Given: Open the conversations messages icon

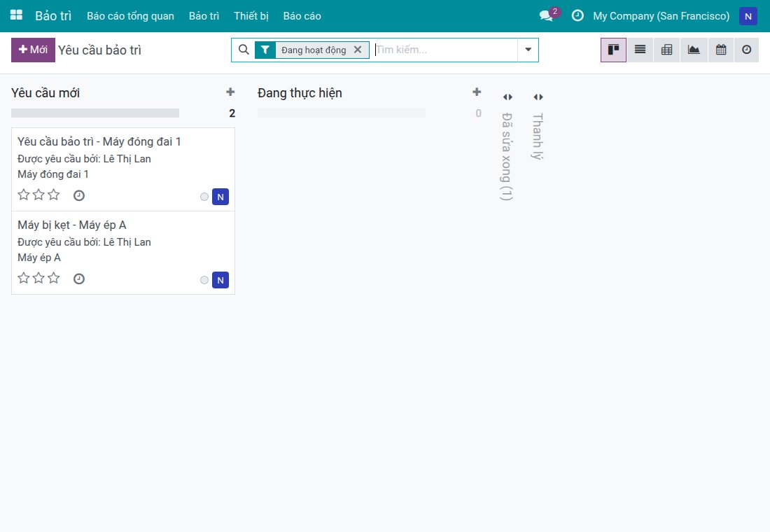Looking at the screenshot, I should [546, 15].
